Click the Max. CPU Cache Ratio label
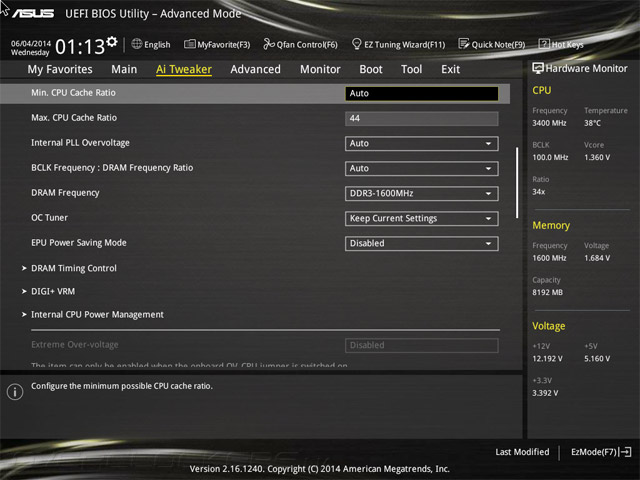 tap(74, 118)
